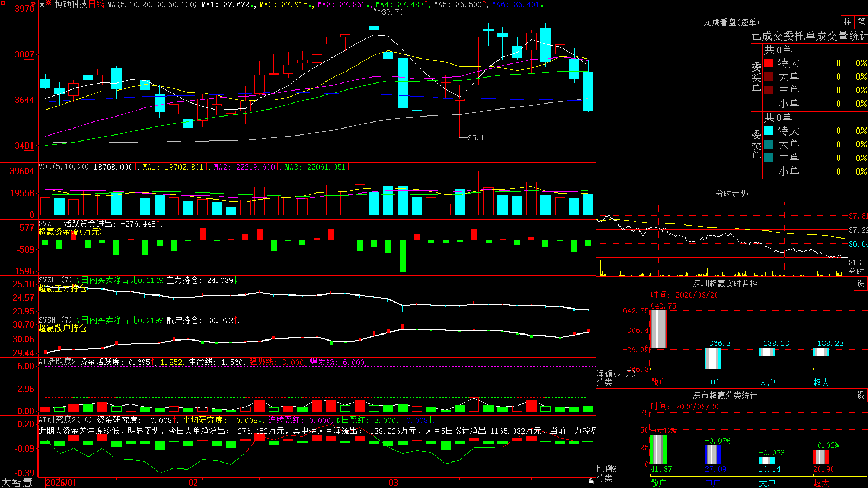868x488 pixels.
Task: Click the 大智慧 logo in the bottom-left corner
Action: coord(17,483)
